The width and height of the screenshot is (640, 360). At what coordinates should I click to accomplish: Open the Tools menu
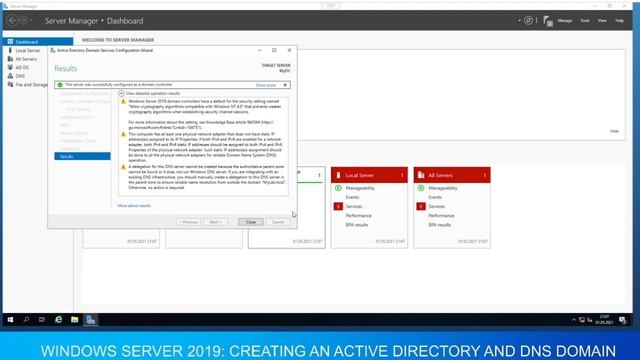point(585,20)
